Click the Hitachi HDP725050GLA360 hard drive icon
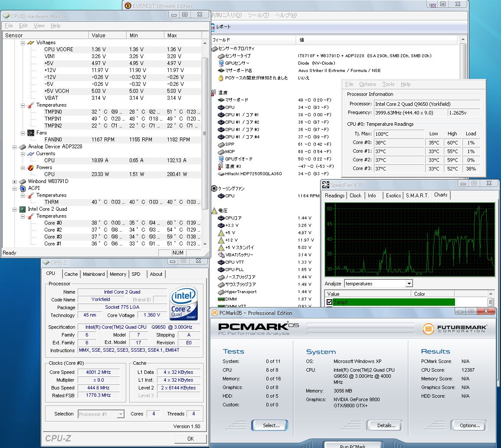This screenshot has height=448, width=501. [221, 173]
